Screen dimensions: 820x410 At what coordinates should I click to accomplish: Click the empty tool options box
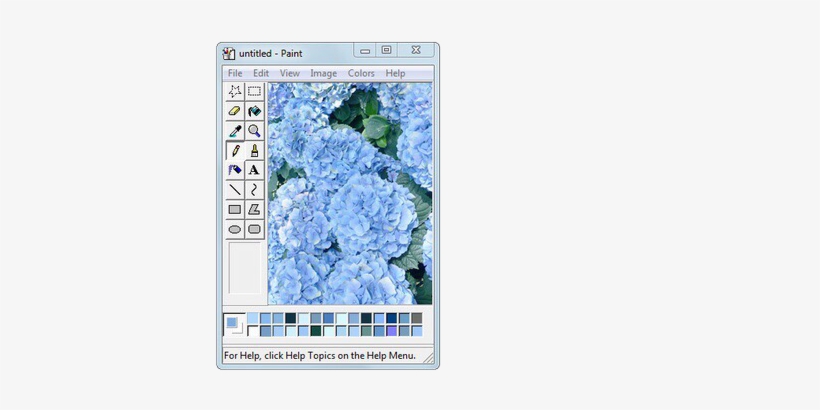click(245, 268)
